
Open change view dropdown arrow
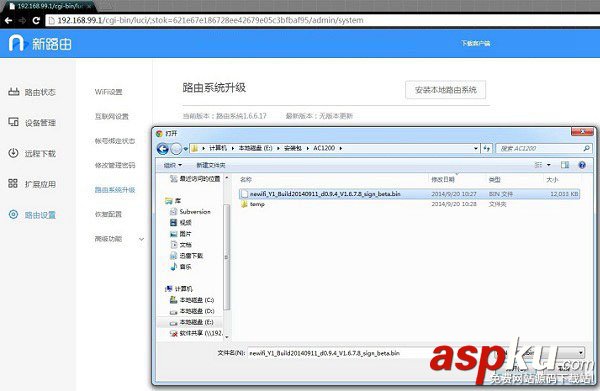tap(549, 165)
